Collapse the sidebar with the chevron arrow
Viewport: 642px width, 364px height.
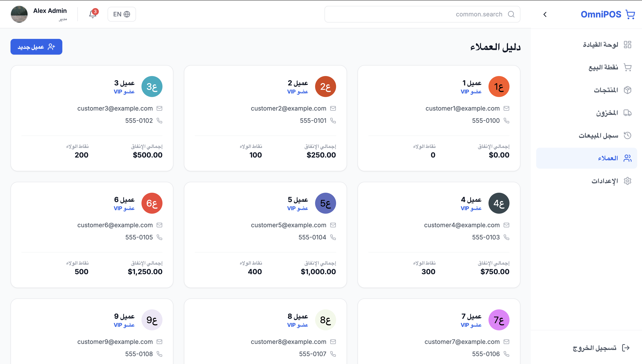545,14
